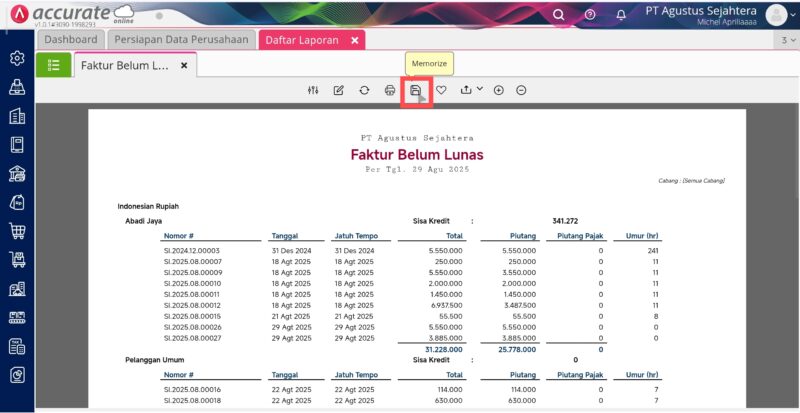Screen dimensions: 800x413
Task: Open the shopping cart purchase icon
Action: point(17,231)
